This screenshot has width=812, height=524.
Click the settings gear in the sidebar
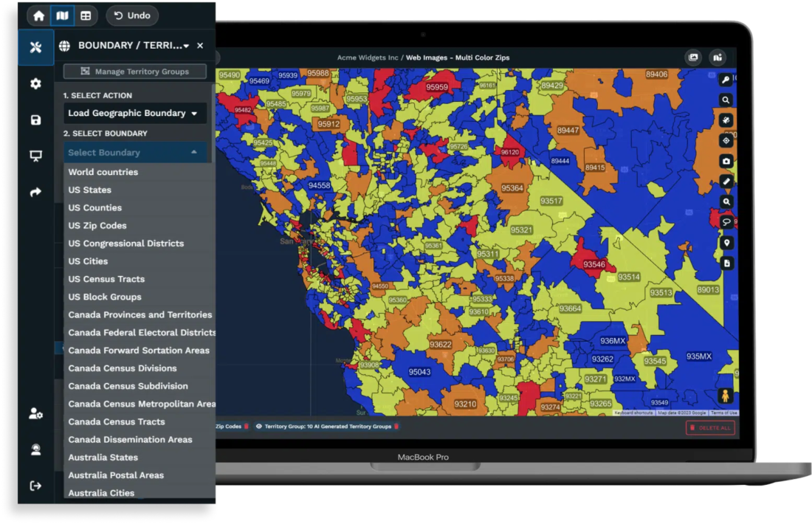pos(35,84)
